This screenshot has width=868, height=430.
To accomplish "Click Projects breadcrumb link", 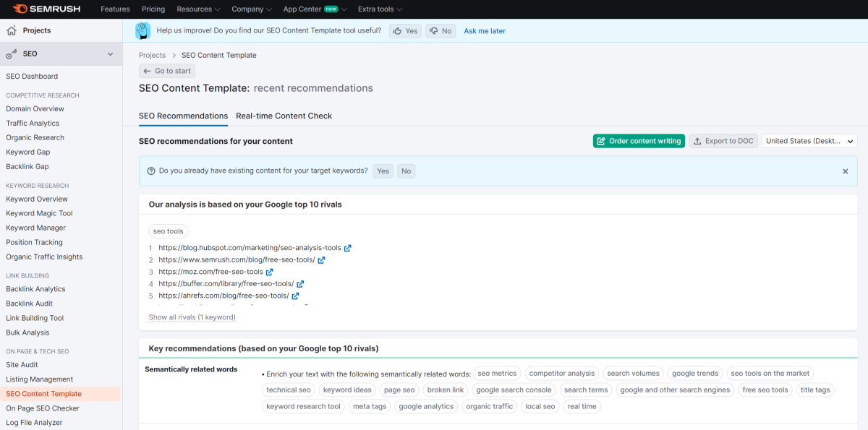I will click(x=152, y=55).
